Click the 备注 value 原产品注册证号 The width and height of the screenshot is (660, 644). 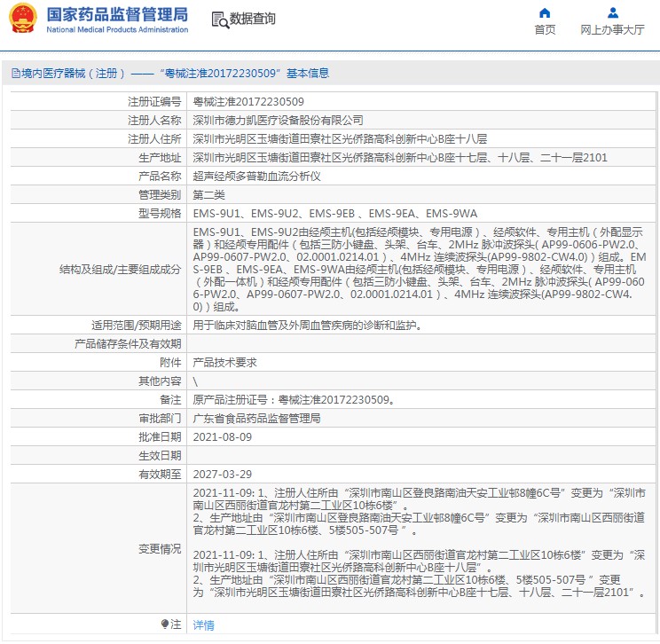(x=294, y=400)
